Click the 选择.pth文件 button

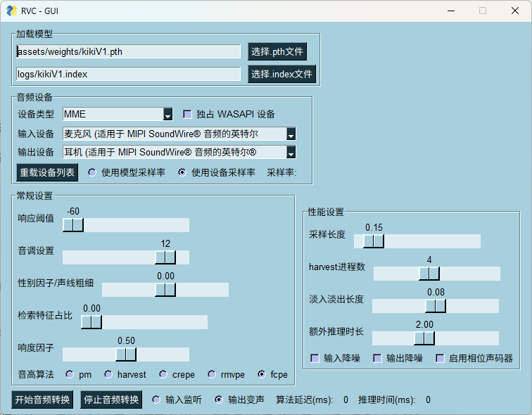[277, 51]
